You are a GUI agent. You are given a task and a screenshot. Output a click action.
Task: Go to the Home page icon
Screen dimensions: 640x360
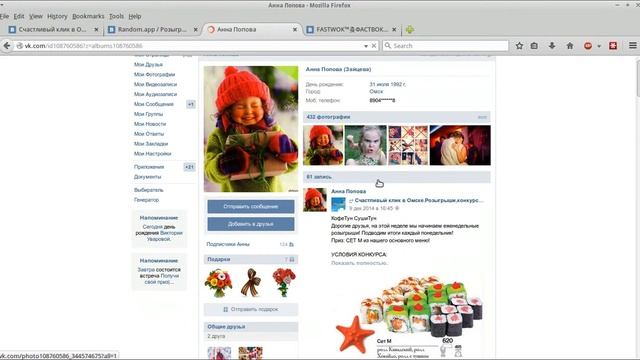coord(570,46)
